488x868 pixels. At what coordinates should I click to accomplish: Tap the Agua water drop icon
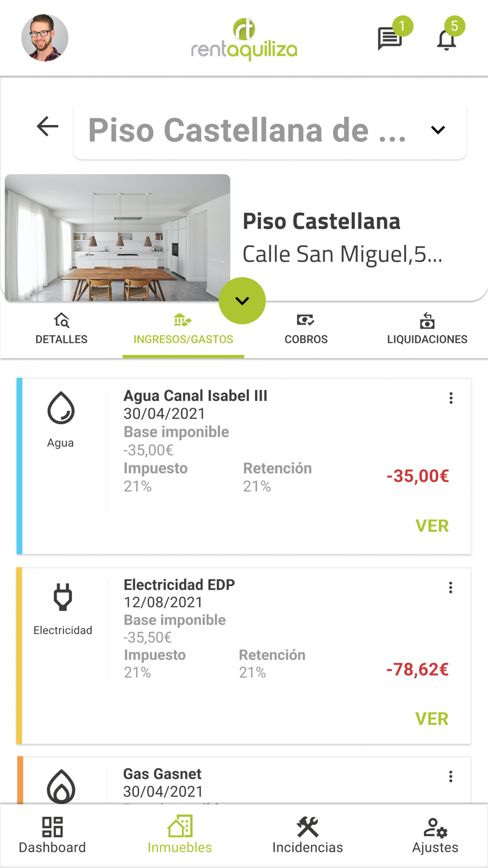pos(61,408)
